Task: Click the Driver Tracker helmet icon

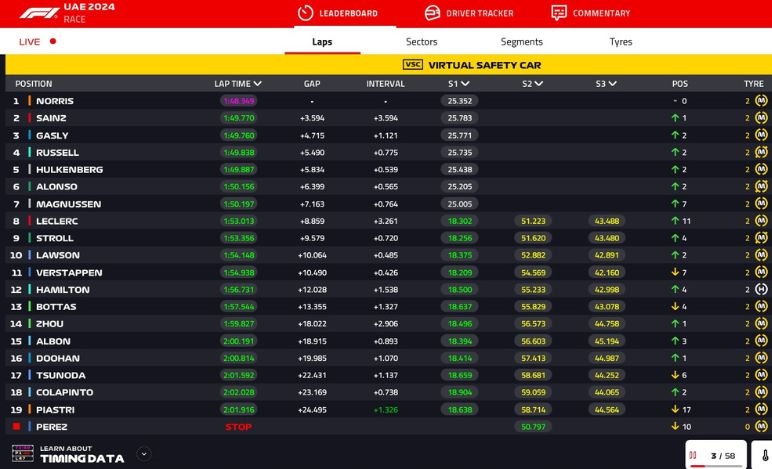Action: tap(432, 13)
